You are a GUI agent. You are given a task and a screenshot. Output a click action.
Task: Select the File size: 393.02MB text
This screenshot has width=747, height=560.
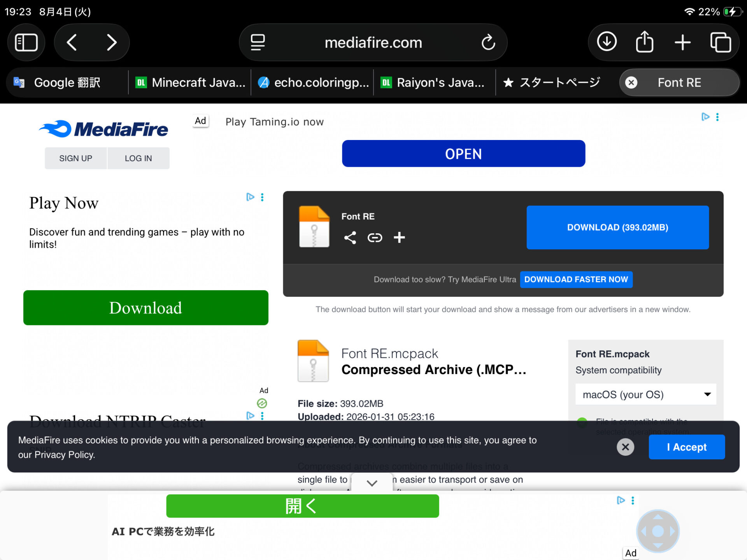[x=340, y=404]
